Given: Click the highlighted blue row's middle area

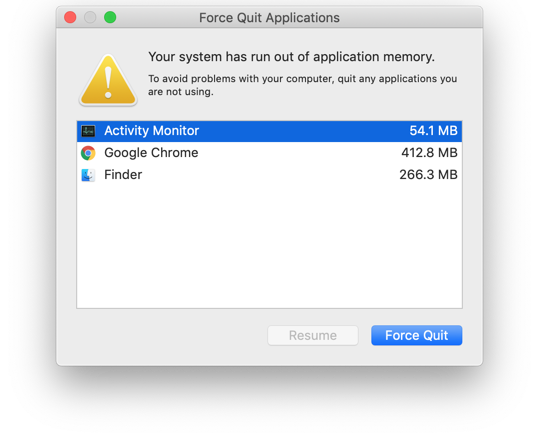Looking at the screenshot, I should 270,131.
